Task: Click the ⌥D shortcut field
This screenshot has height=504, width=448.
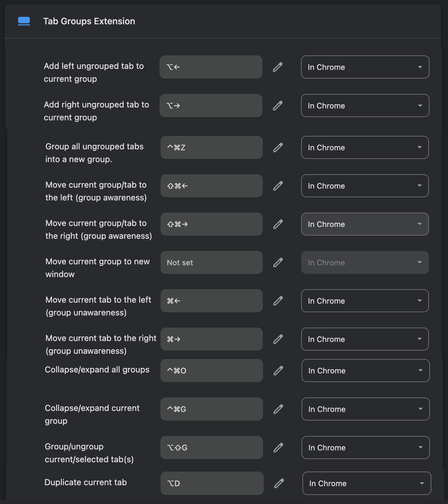Action: pyautogui.click(x=212, y=483)
